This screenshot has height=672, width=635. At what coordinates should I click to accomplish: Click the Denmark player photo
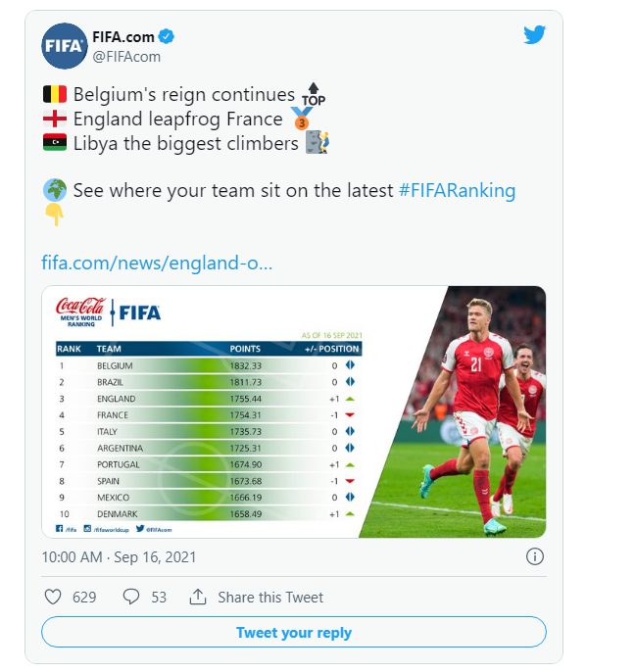[x=480, y=411]
